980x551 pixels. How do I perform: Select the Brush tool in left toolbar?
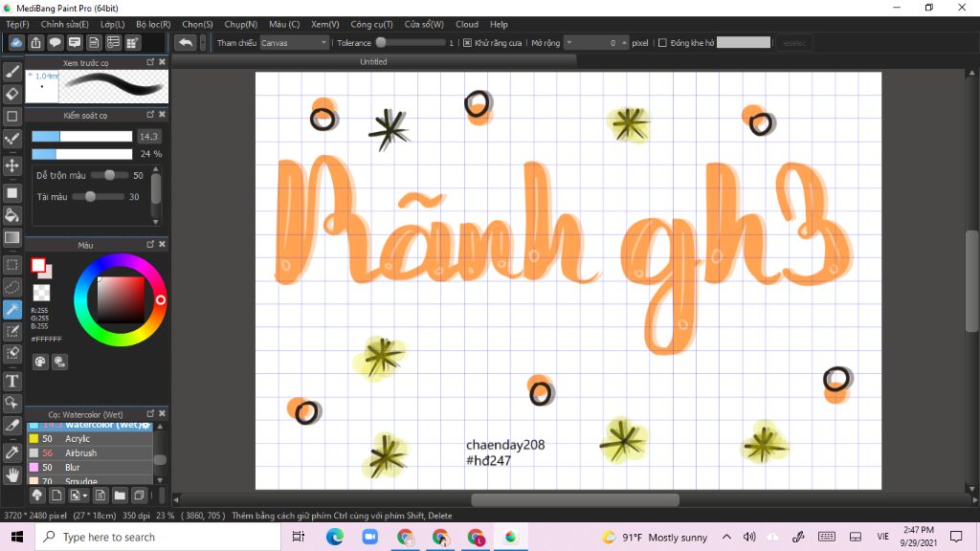click(11, 72)
